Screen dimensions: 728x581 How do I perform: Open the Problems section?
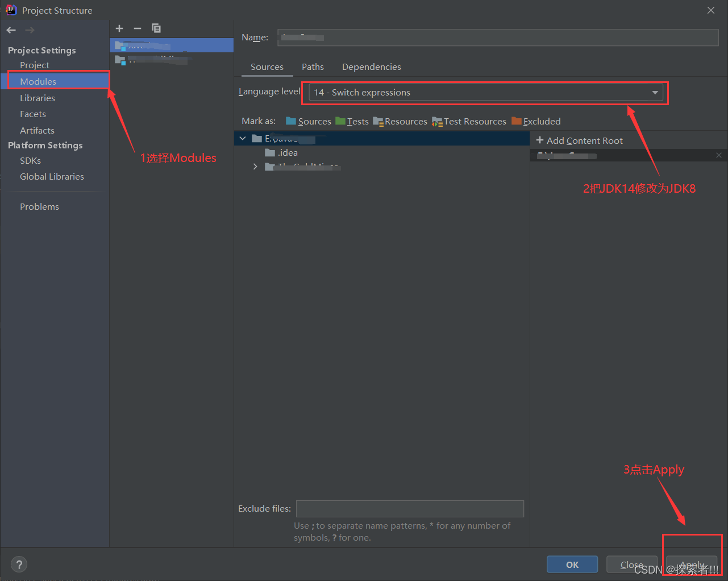(x=39, y=206)
